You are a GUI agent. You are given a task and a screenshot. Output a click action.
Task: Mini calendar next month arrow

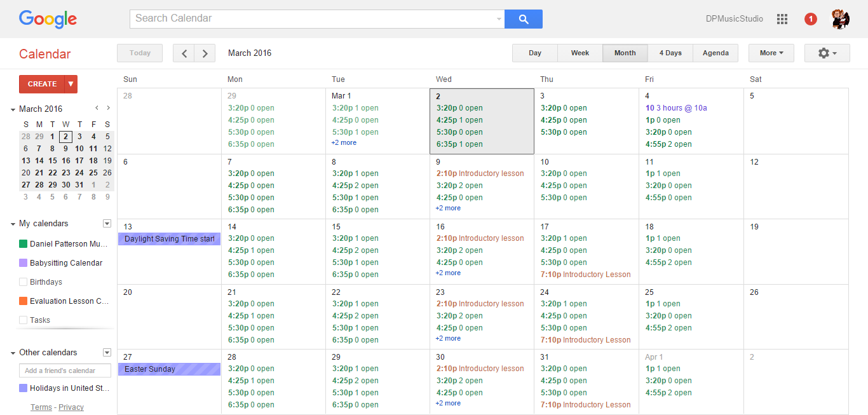(x=109, y=108)
